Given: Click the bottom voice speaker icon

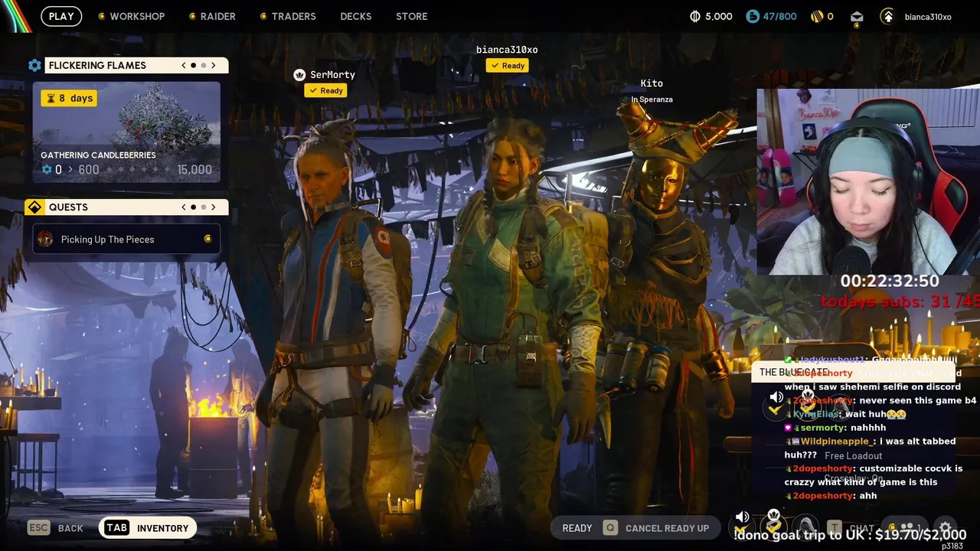Looking at the screenshot, I should click(x=742, y=517).
